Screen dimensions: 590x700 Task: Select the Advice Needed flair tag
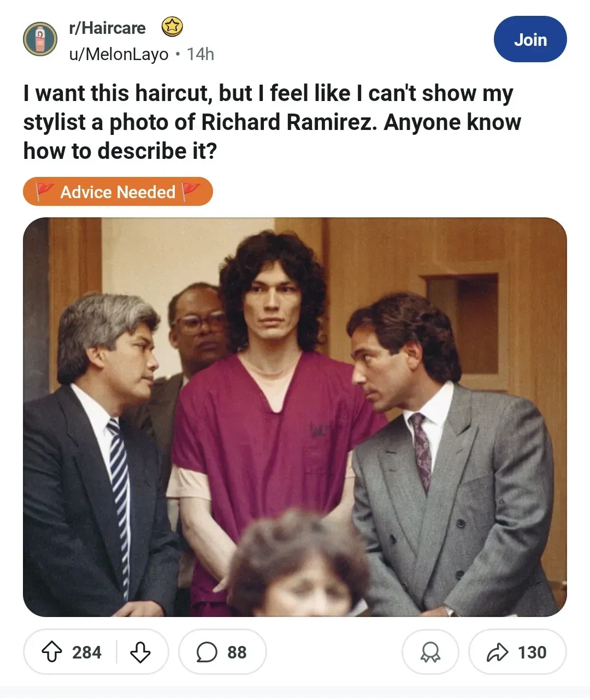118,192
